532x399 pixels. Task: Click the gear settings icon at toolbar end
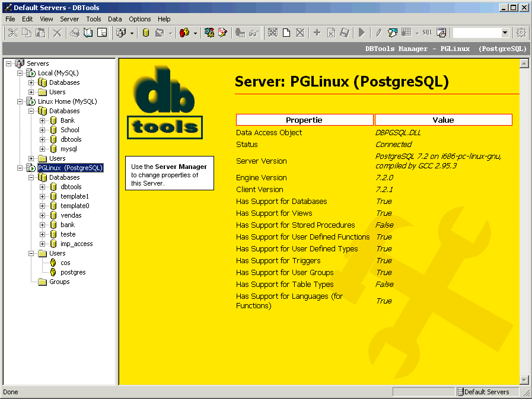click(x=521, y=33)
